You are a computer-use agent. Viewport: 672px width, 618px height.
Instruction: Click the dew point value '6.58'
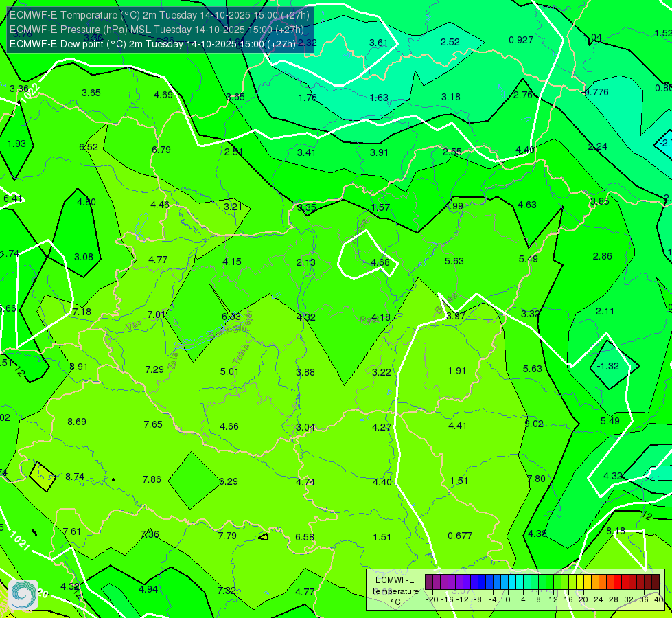tap(305, 537)
